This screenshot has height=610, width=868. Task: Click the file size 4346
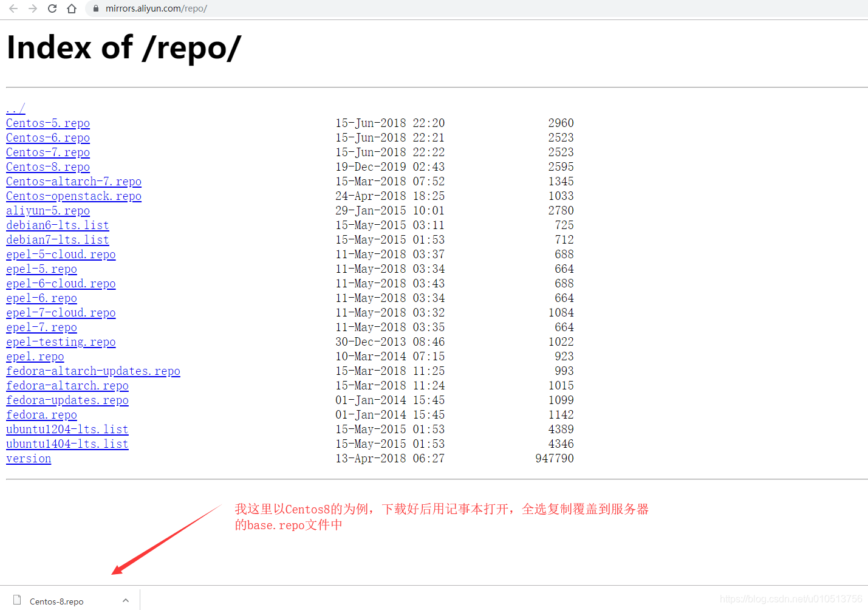click(561, 444)
